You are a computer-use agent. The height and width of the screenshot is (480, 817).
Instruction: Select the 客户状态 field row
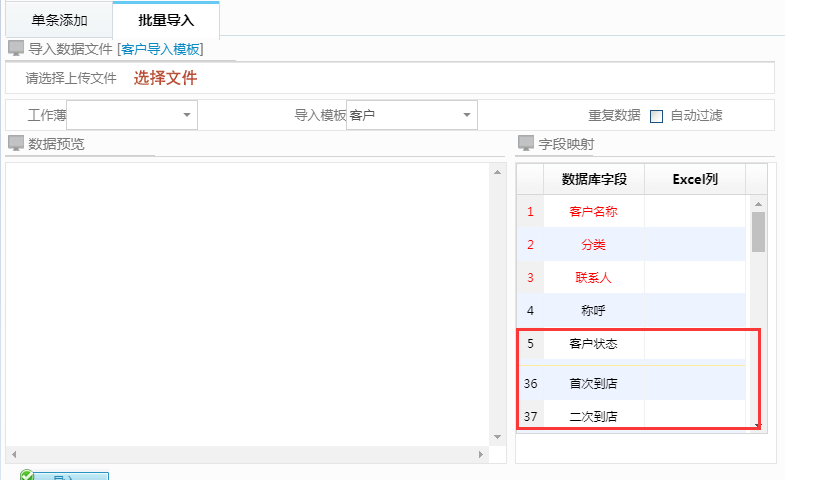pyautogui.click(x=593, y=343)
